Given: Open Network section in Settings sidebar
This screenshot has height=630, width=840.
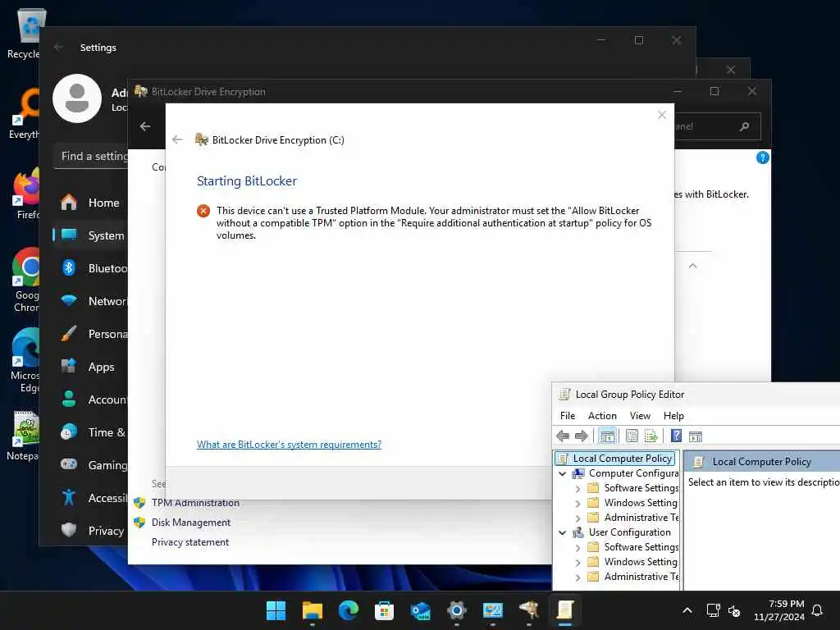Looking at the screenshot, I should tap(90, 301).
